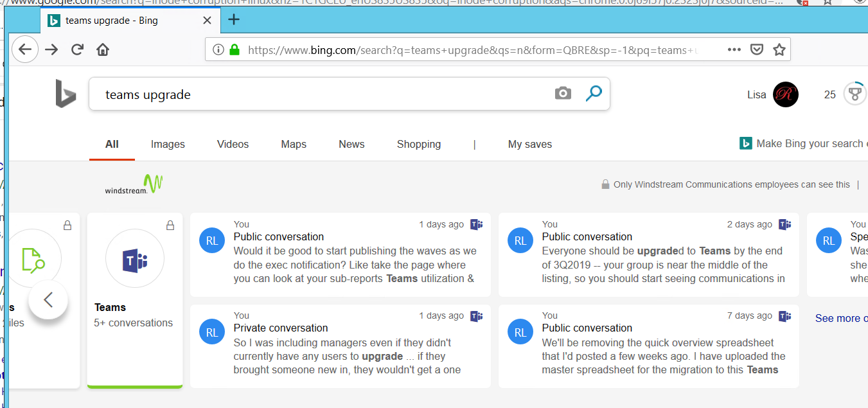Click the Lisa account name
This screenshot has height=408, width=868.
756,94
